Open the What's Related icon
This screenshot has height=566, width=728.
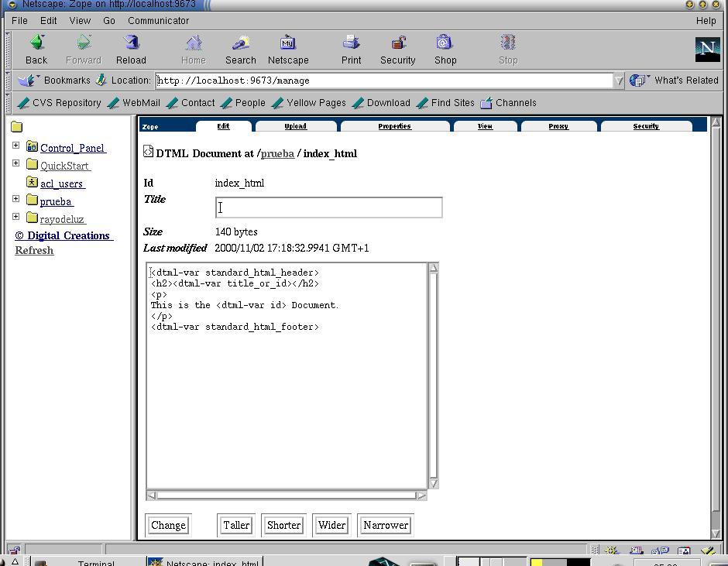(x=639, y=81)
